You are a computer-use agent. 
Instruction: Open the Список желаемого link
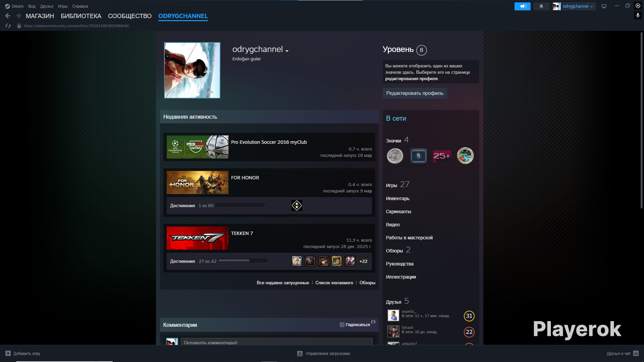point(334,283)
